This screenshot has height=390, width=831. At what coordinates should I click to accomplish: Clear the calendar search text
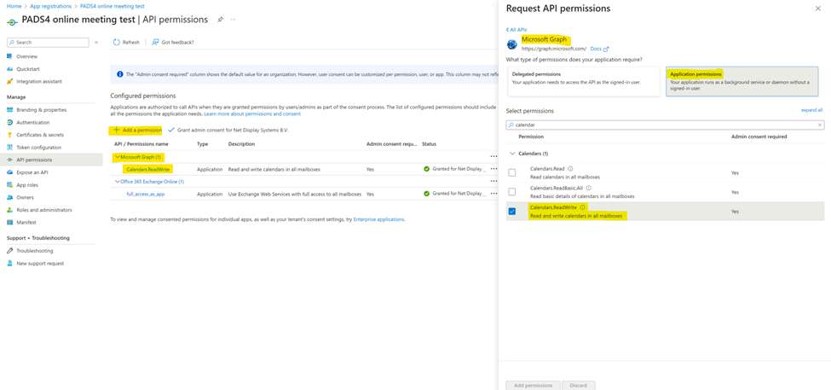tap(820, 125)
